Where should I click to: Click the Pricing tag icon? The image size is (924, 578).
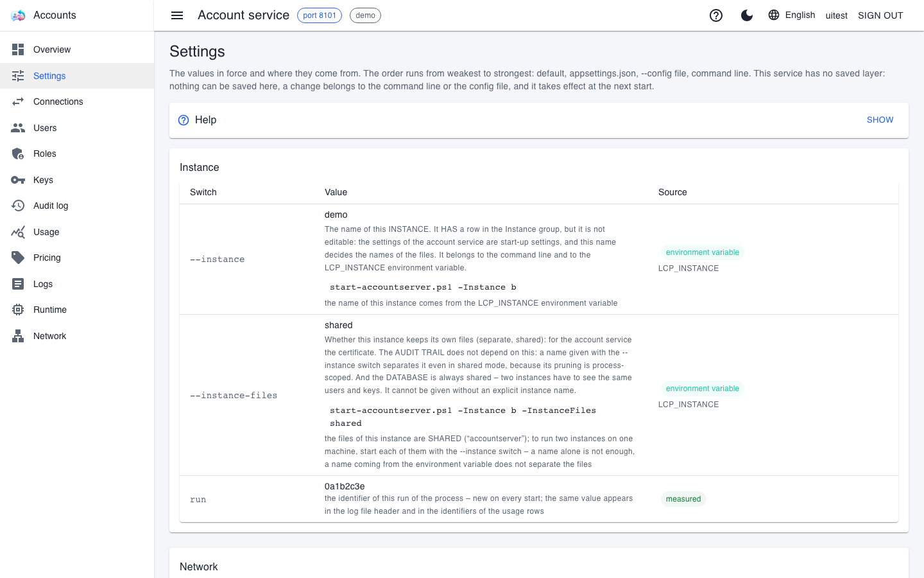click(x=18, y=258)
